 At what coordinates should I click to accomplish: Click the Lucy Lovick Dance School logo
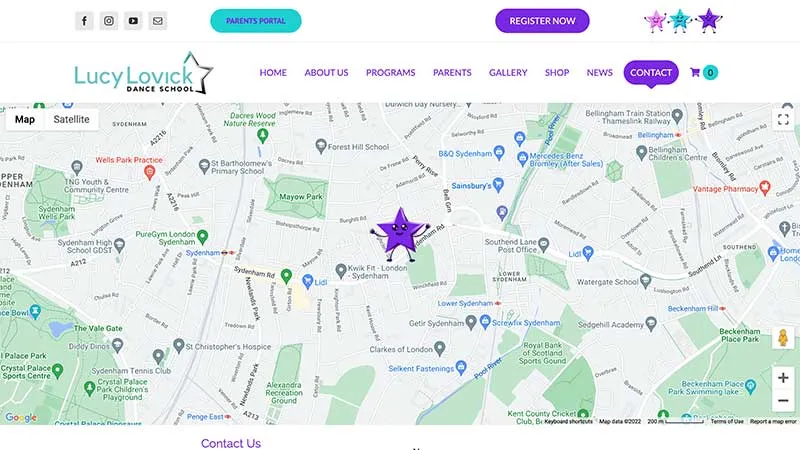tap(143, 73)
